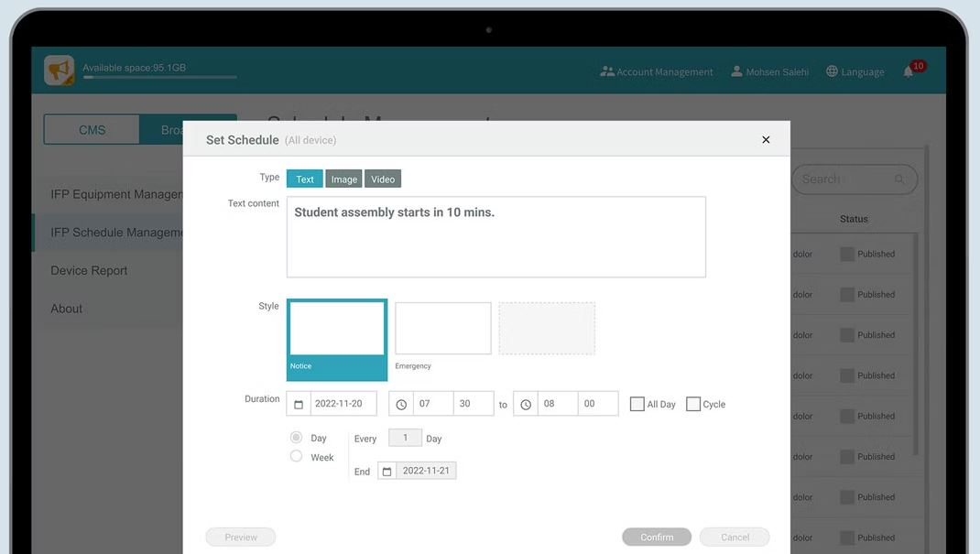
Task: Choose the Emergency style thumbnail
Action: [443, 329]
